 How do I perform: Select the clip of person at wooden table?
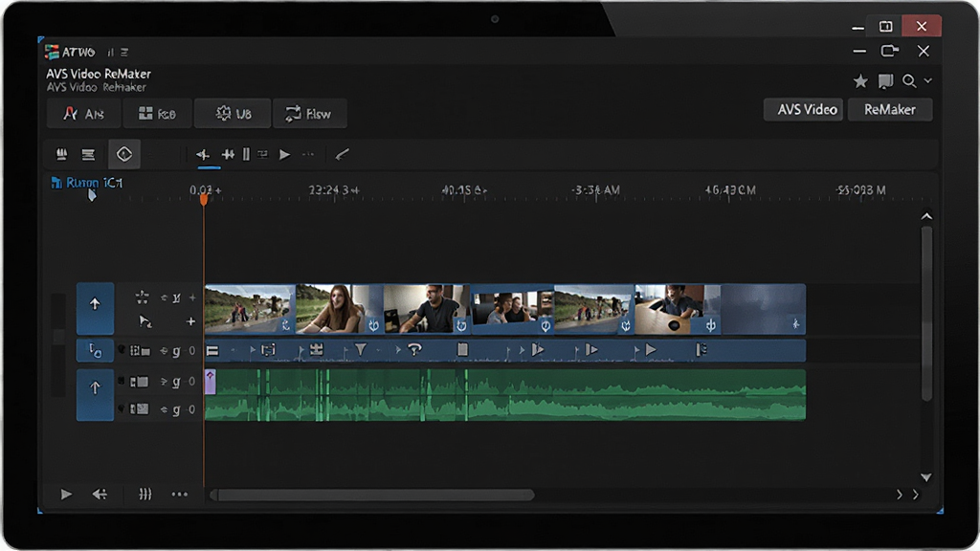[x=679, y=309]
